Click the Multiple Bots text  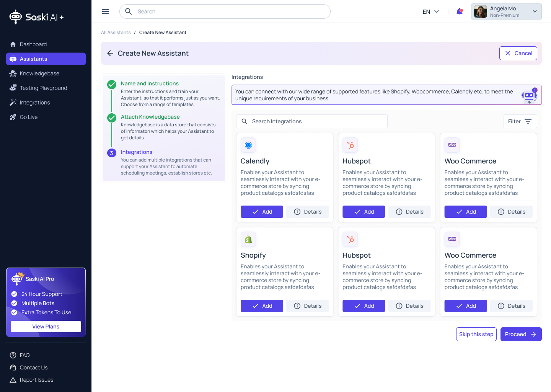pyautogui.click(x=38, y=303)
